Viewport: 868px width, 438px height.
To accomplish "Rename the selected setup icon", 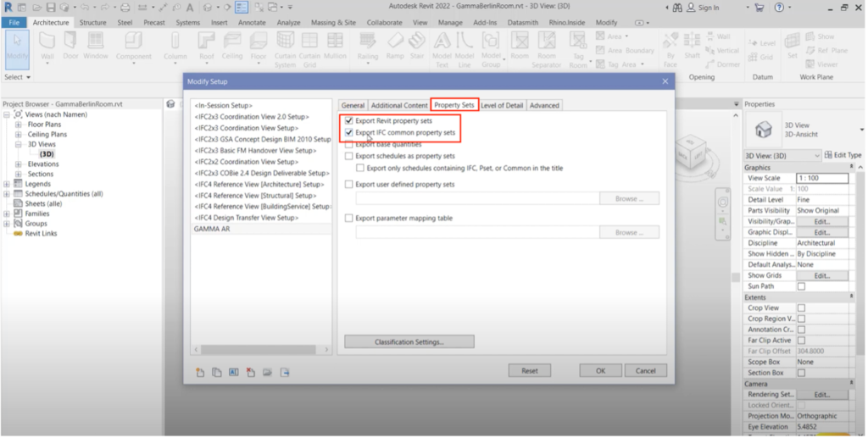I will point(234,373).
